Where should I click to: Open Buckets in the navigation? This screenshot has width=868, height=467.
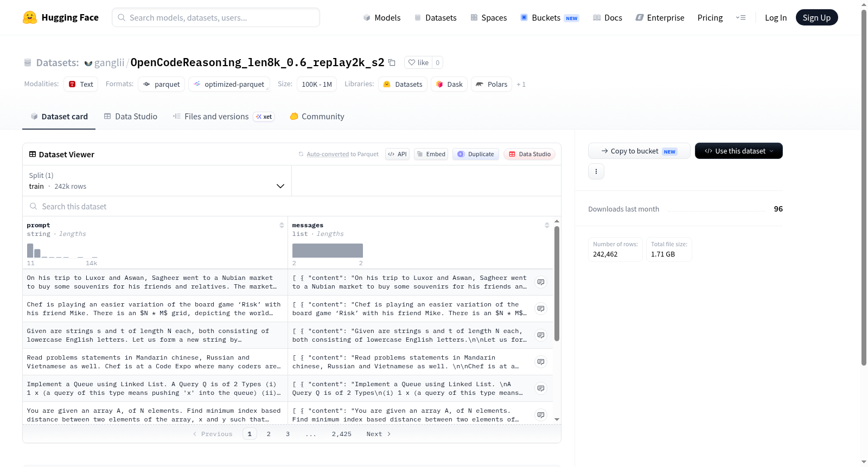(550, 18)
